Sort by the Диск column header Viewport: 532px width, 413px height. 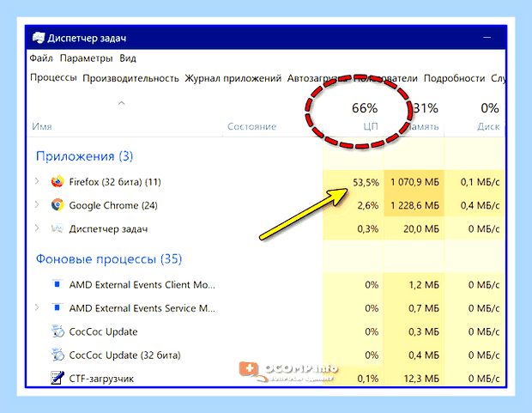[x=488, y=127]
